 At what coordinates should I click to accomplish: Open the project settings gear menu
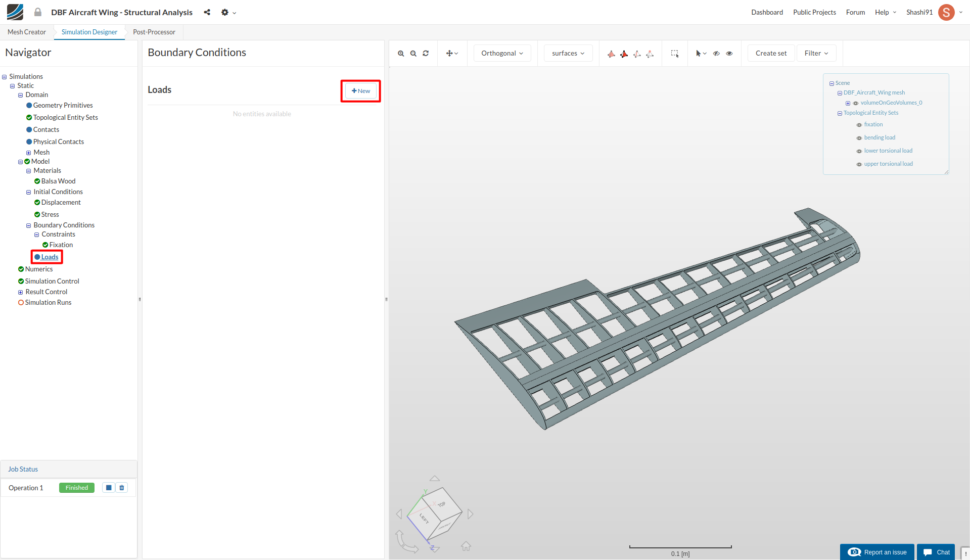pos(228,12)
